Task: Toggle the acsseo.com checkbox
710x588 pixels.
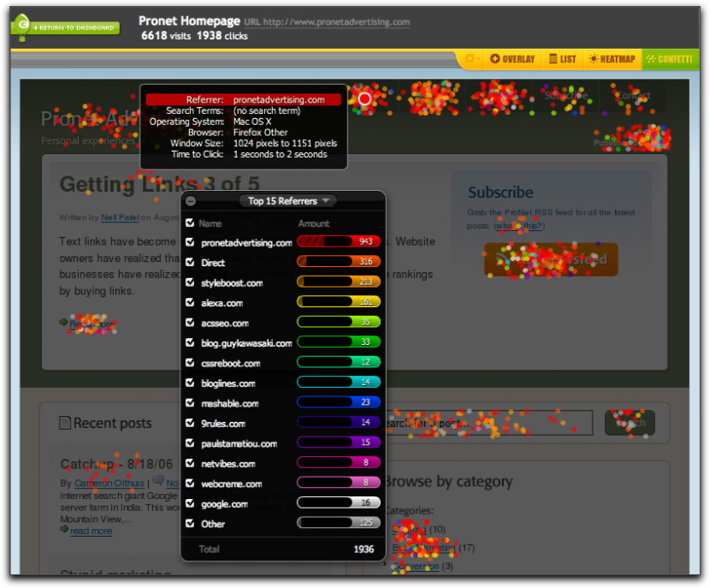Action: (190, 323)
